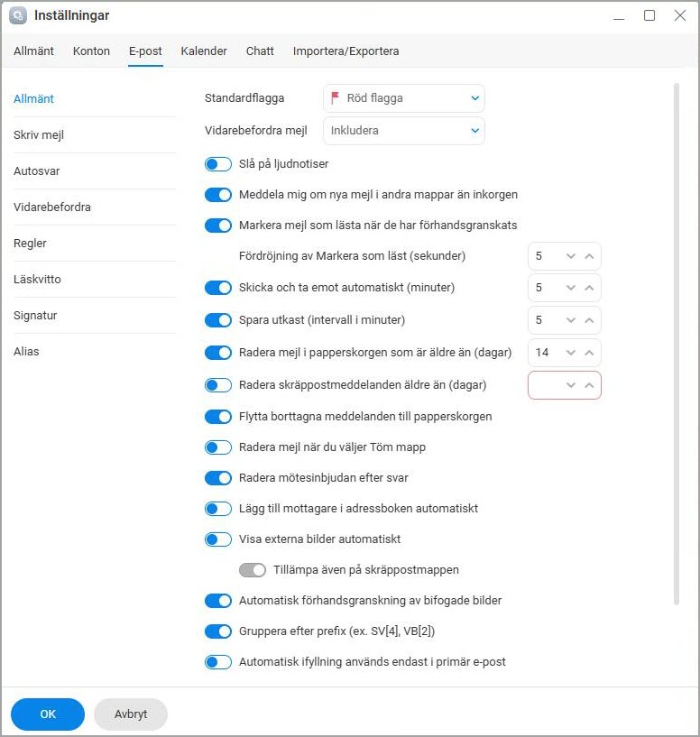Open Läskvitto settings section

[x=37, y=280]
